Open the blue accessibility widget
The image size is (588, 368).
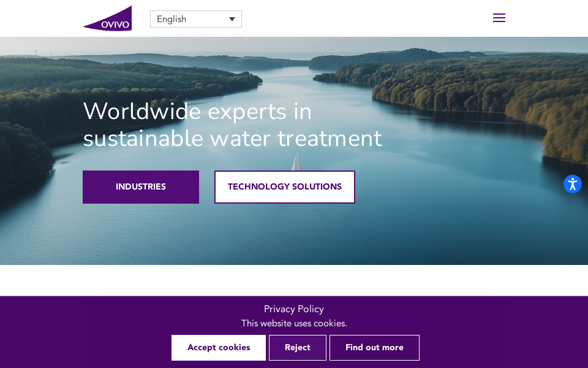click(572, 184)
